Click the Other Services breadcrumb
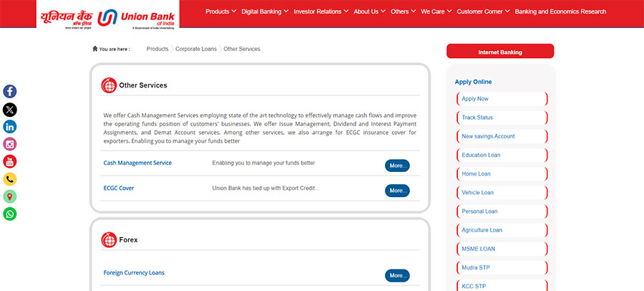Viewport: 644px width, 291px height. tap(242, 49)
